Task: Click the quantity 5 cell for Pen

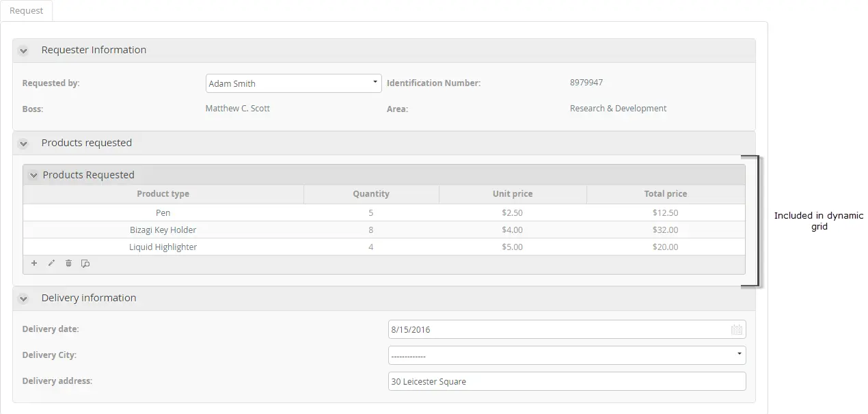Action: coord(371,212)
